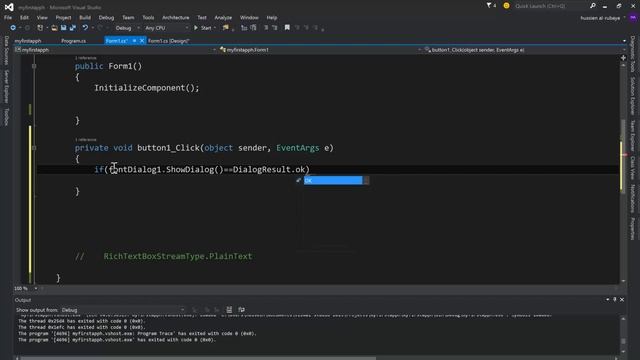This screenshot has height=360, width=640.
Task: Click the Output panel horizontal scrollbar
Action: (x=318, y=358)
